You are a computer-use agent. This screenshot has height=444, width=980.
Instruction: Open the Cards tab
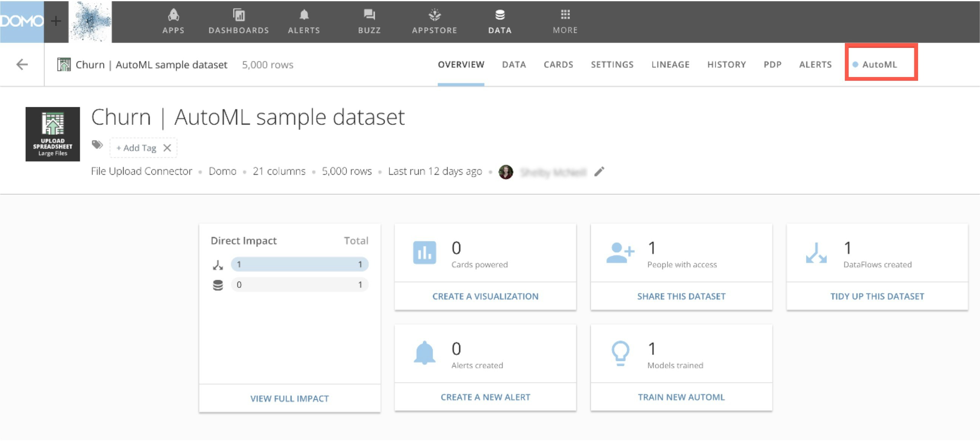click(558, 64)
